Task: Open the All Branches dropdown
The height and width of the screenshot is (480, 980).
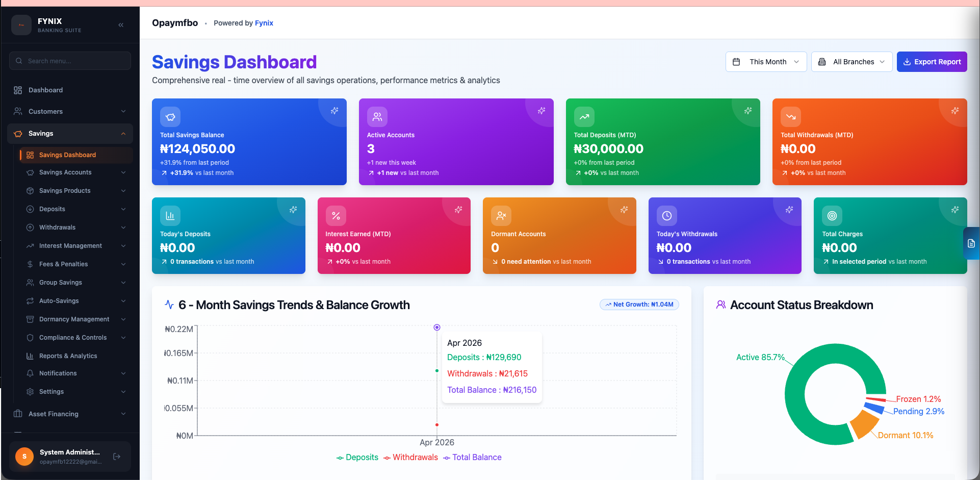Action: [852, 62]
